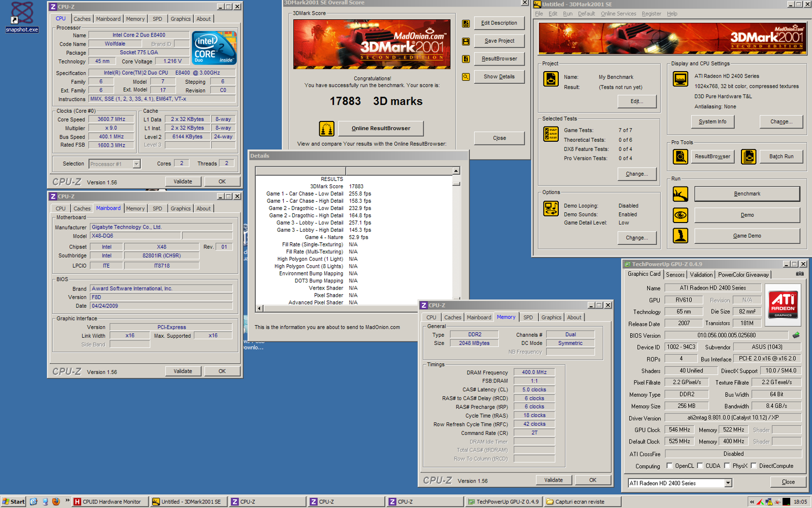This screenshot has height=508, width=812.
Task: Click the Project icon in 3DMark2001 window
Action: pyautogui.click(x=551, y=79)
